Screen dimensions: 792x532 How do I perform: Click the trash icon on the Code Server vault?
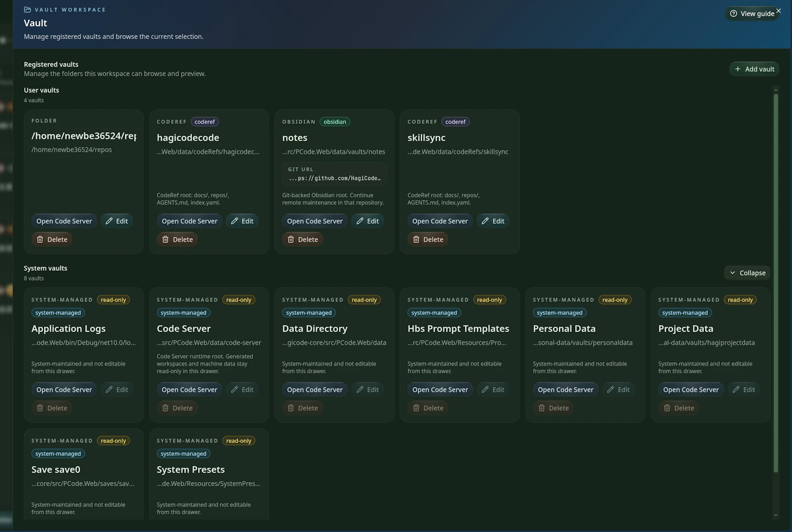click(166, 408)
